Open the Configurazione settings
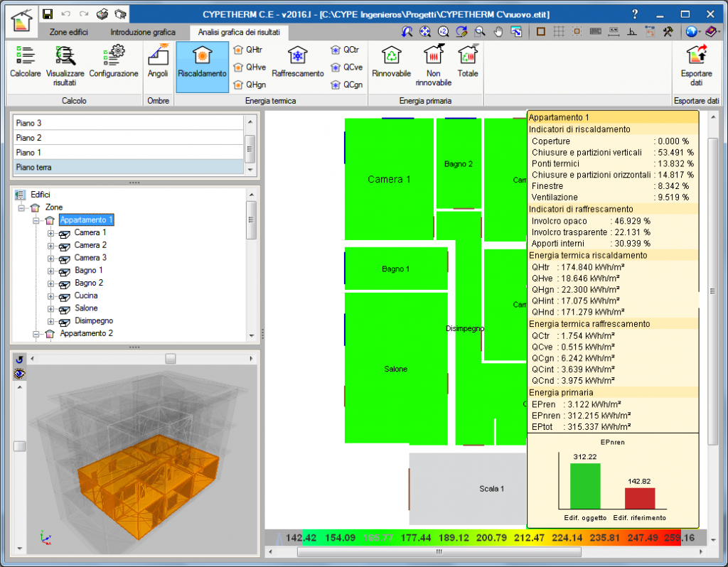Screen dimensions: 728x567 click(x=114, y=63)
